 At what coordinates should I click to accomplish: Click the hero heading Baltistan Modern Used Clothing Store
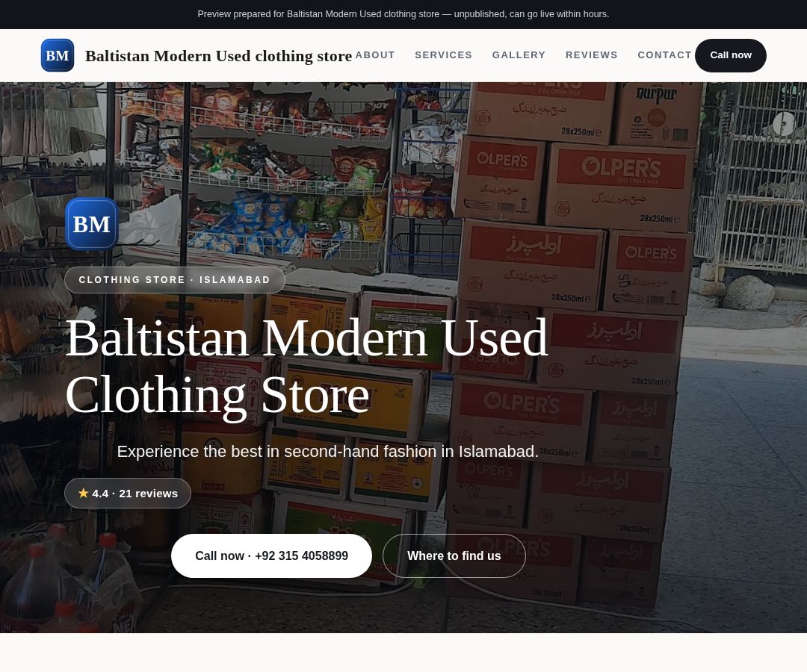307,366
